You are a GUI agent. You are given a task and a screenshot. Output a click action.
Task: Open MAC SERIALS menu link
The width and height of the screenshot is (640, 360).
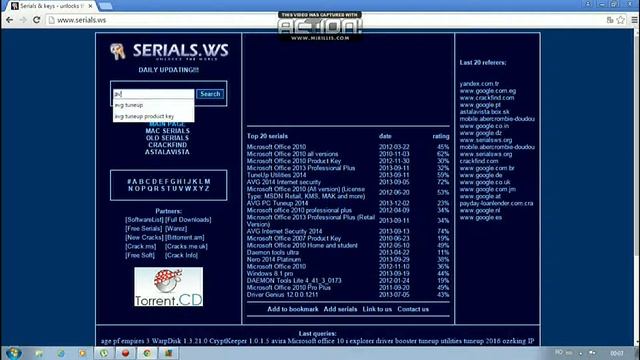(168, 131)
